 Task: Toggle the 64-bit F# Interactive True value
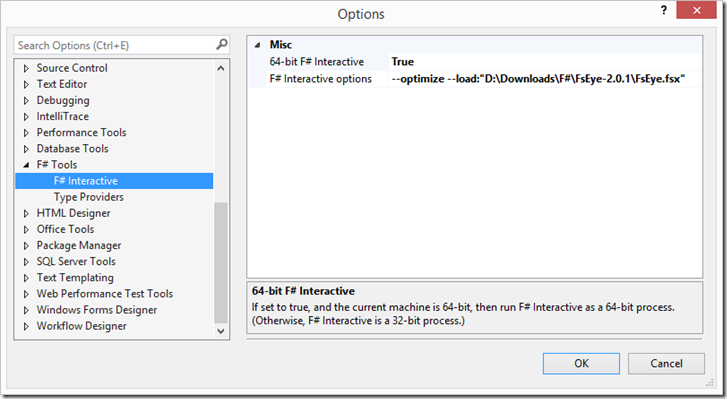click(x=545, y=62)
